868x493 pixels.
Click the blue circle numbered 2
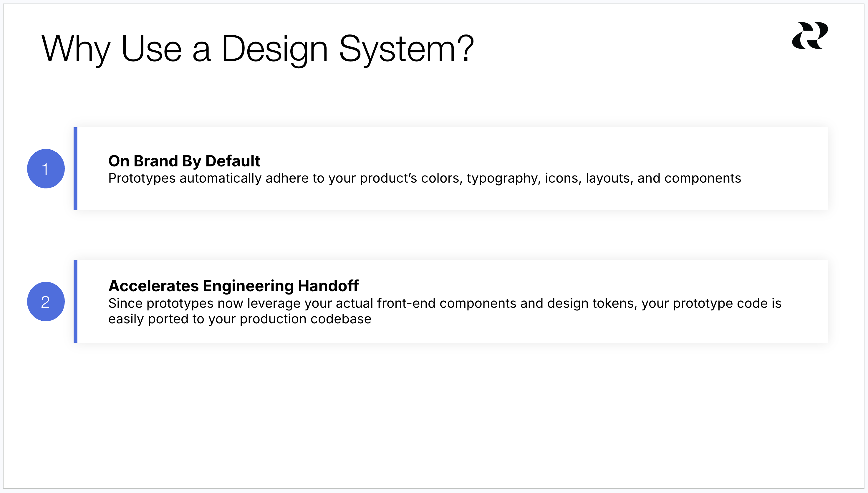coord(46,301)
